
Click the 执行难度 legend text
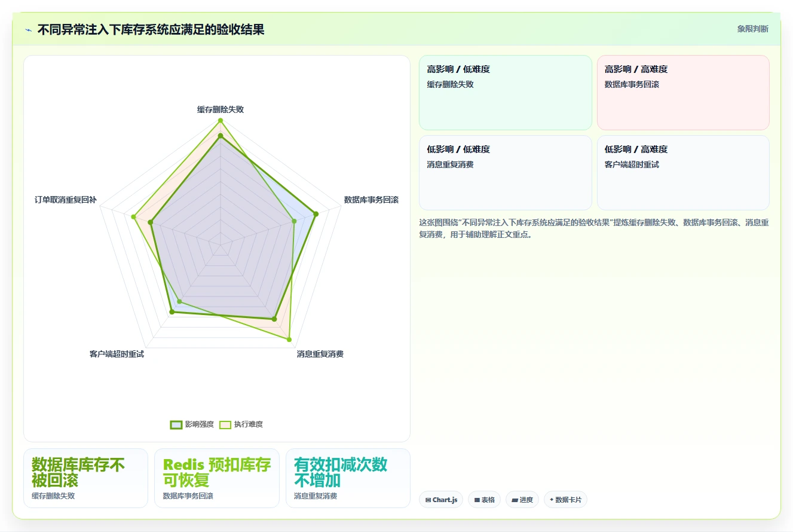tap(249, 424)
